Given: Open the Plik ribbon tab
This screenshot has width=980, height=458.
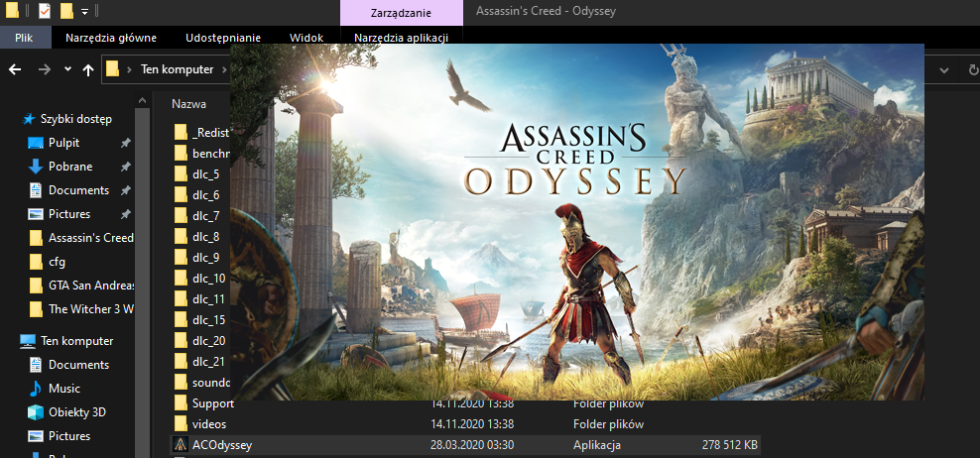Looking at the screenshot, I should (24, 38).
